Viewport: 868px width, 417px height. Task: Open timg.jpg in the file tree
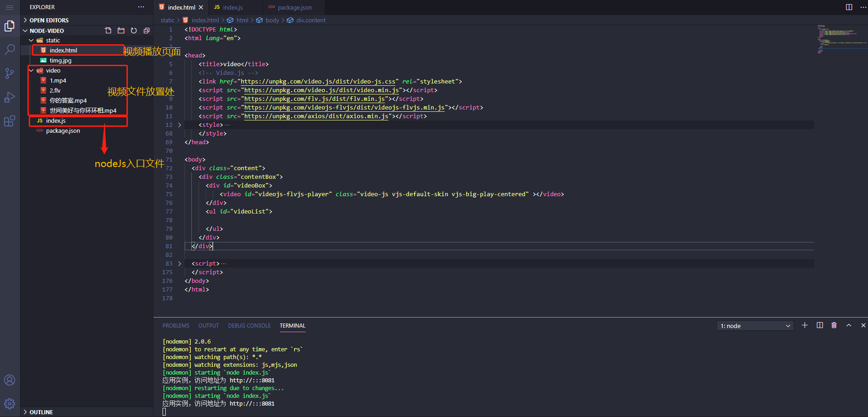coord(60,60)
